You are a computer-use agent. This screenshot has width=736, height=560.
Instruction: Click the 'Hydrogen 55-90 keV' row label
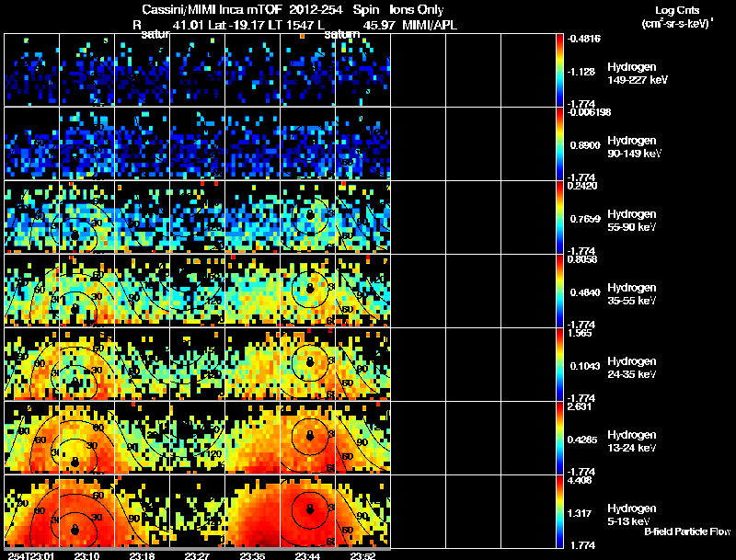(632, 221)
